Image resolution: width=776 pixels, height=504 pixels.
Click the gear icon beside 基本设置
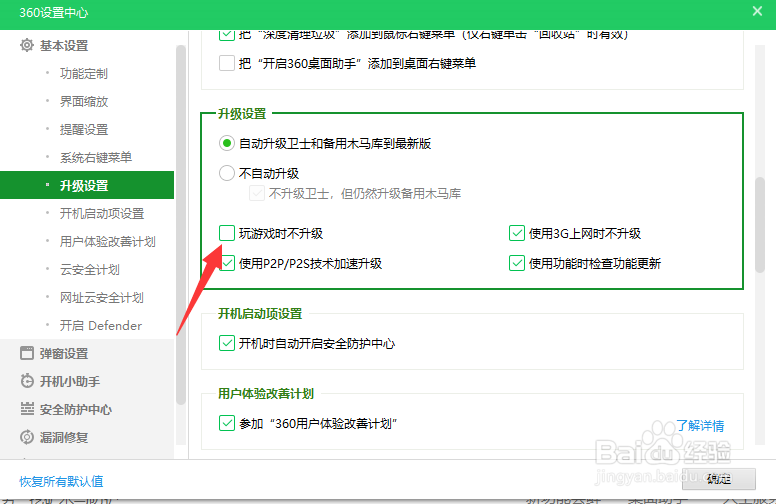pyautogui.click(x=27, y=46)
